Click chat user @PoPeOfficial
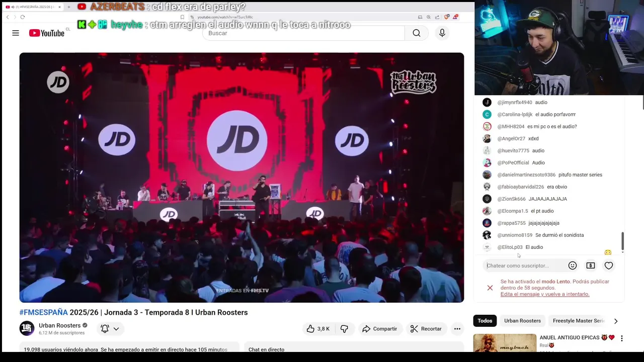 click(513, 163)
